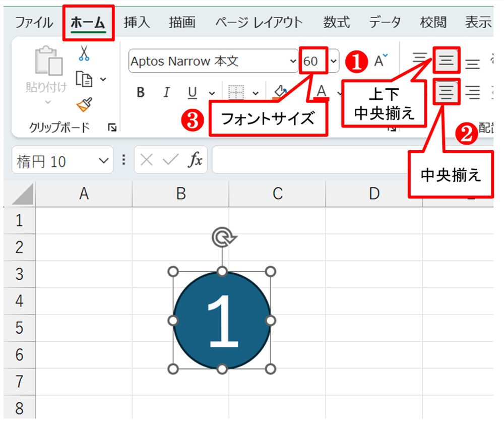Click the Cut scissors icon
504x427 pixels.
coord(84,53)
